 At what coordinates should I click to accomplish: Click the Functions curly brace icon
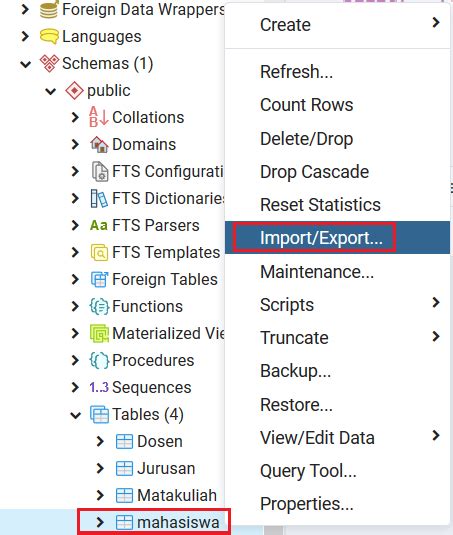(99, 306)
